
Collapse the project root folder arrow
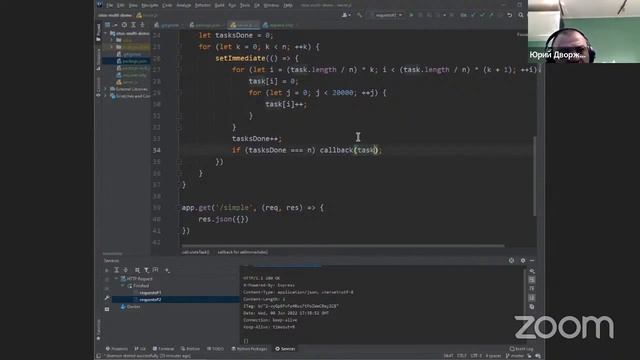point(106,33)
